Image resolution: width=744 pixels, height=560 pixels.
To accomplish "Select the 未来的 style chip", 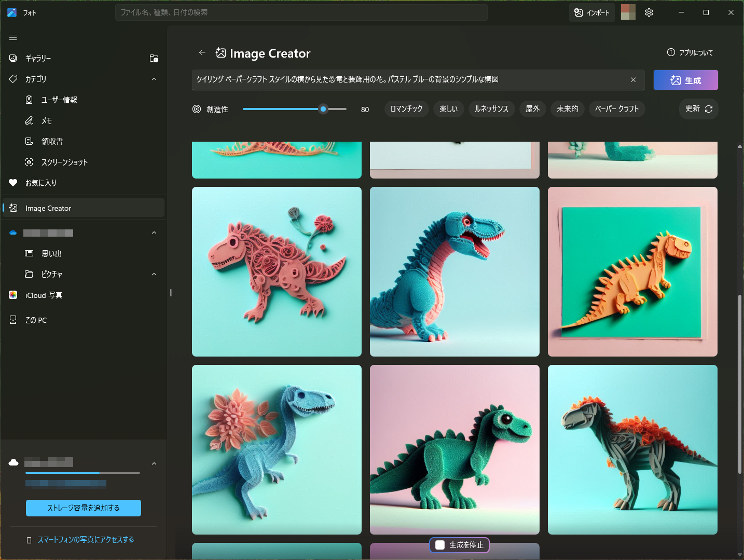I will [x=568, y=109].
